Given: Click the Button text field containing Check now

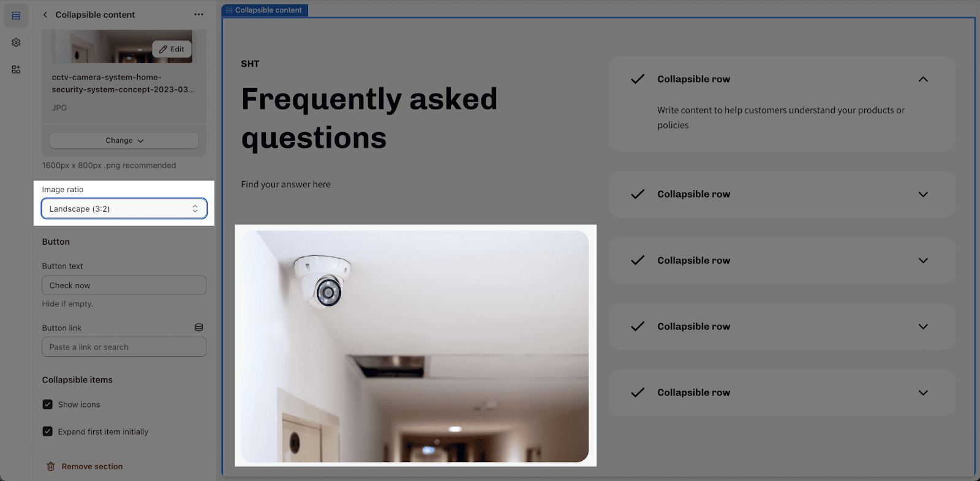Looking at the screenshot, I should click(124, 285).
